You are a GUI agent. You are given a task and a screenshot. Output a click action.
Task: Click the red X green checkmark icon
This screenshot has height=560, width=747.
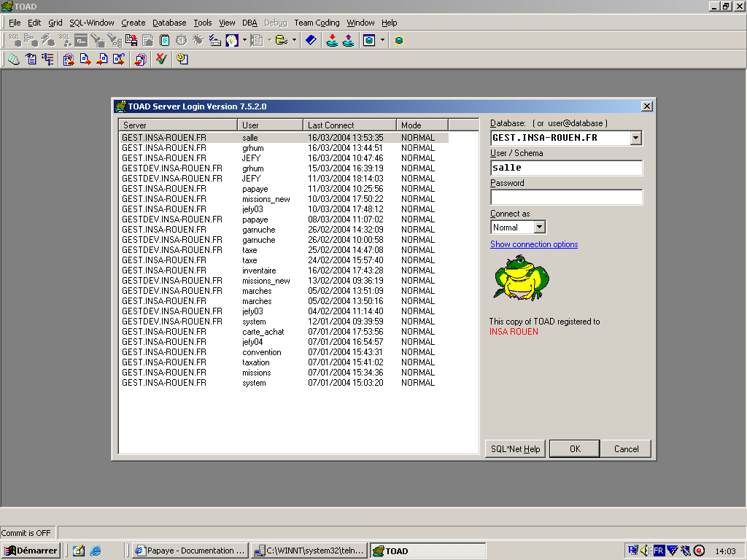pyautogui.click(x=161, y=59)
